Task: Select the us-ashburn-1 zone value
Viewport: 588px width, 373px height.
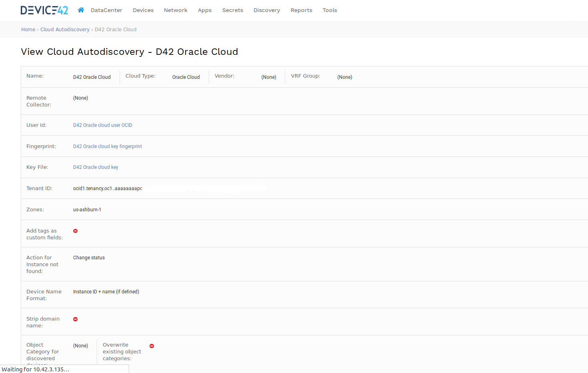Action: (x=87, y=210)
